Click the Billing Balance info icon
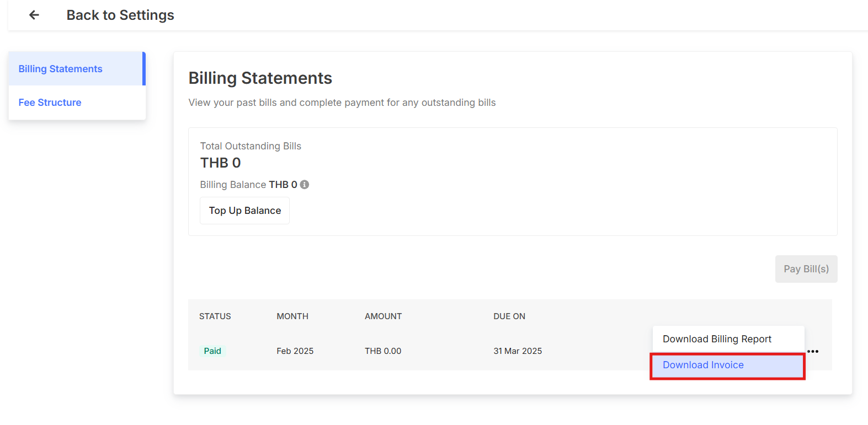868x425 pixels. coord(305,185)
